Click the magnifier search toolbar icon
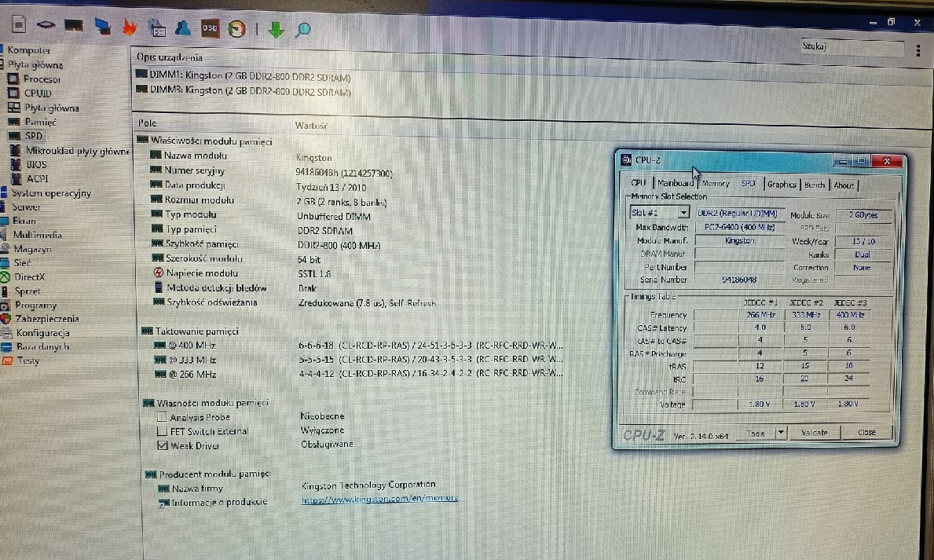This screenshot has width=934, height=560. (x=303, y=30)
